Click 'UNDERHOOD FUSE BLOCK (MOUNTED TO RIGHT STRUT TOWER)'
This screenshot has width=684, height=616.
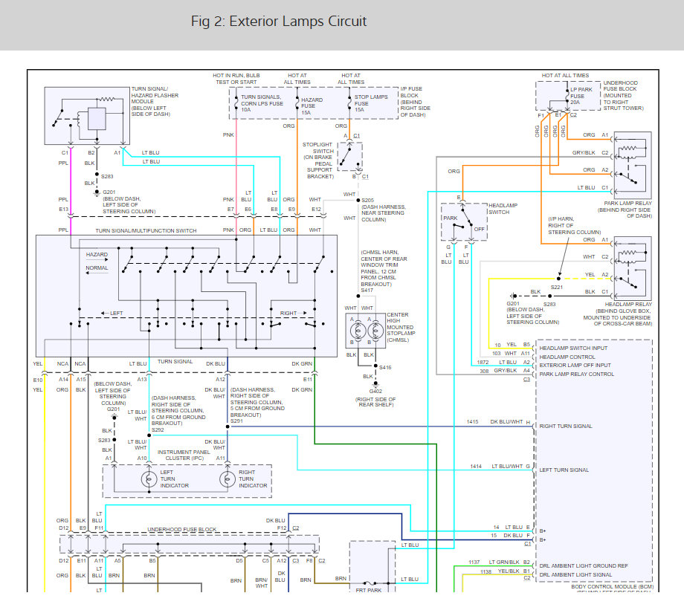(623, 95)
